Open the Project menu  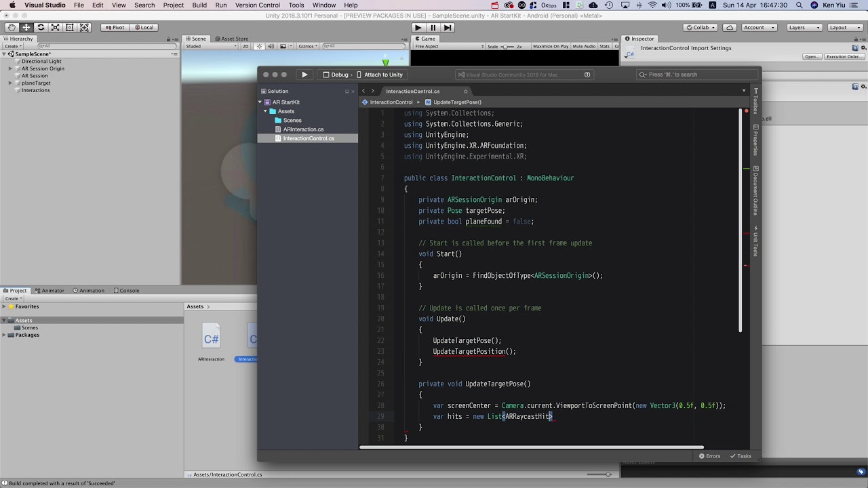174,5
